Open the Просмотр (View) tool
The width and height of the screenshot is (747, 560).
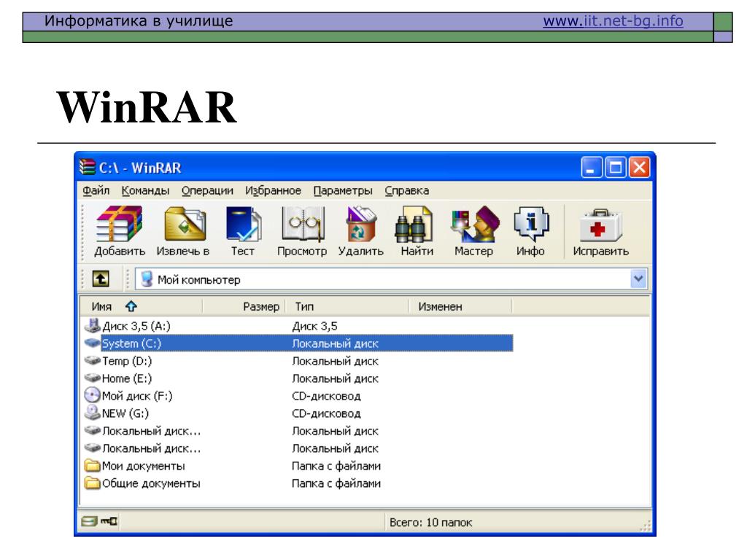coord(303,224)
